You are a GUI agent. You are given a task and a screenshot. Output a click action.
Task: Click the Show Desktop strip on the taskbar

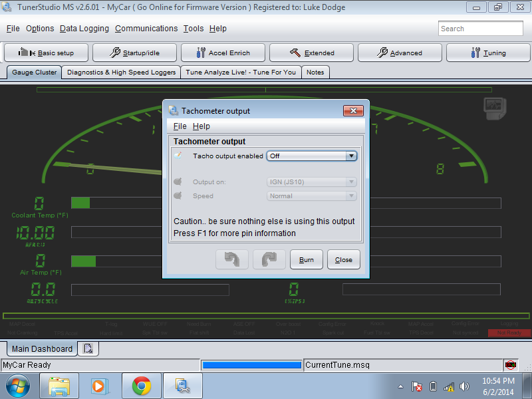[x=527, y=386]
